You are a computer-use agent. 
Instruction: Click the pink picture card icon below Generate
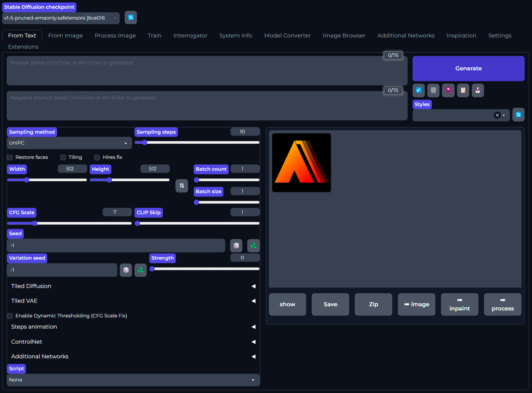click(x=448, y=90)
